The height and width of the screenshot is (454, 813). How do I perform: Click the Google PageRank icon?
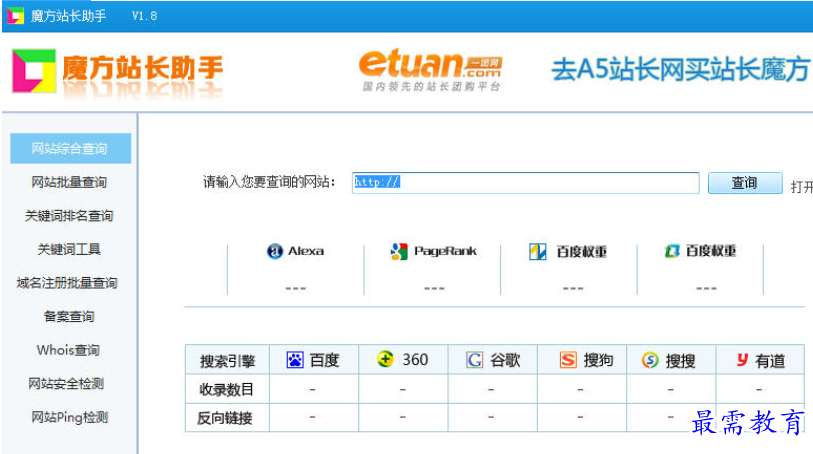point(399,251)
